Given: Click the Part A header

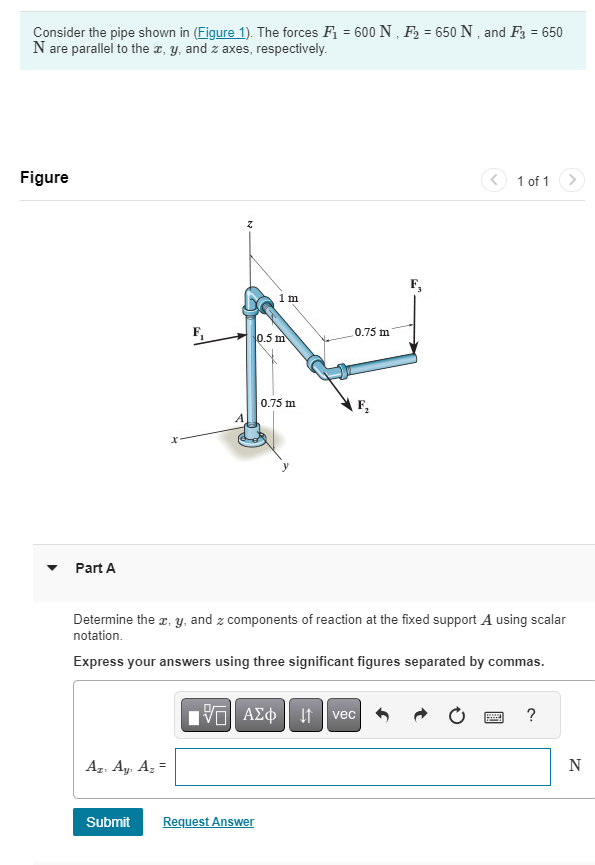Looking at the screenshot, I should [x=96, y=568].
